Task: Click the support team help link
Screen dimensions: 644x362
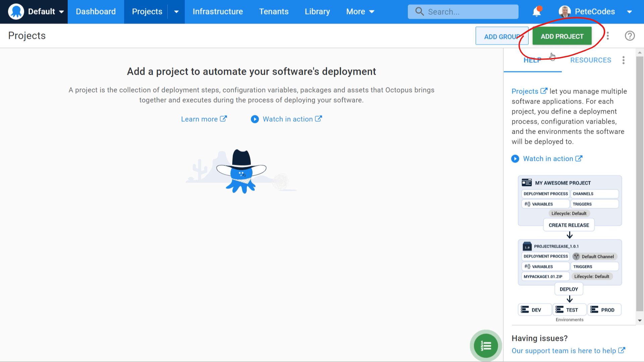Action: pyautogui.click(x=568, y=351)
